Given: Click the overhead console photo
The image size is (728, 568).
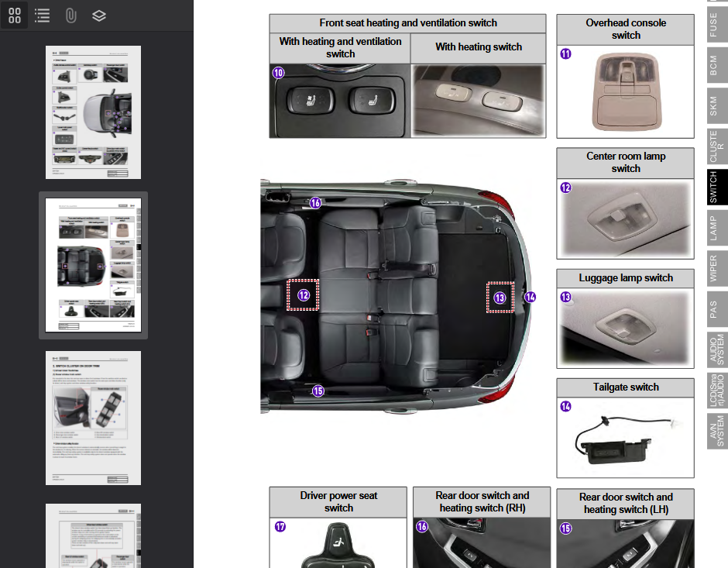Looking at the screenshot, I should pyautogui.click(x=626, y=91).
